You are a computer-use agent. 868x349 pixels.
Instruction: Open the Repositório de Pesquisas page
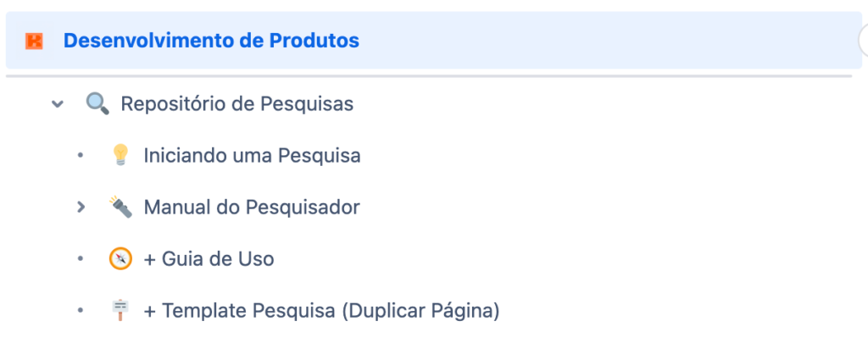pos(236,104)
